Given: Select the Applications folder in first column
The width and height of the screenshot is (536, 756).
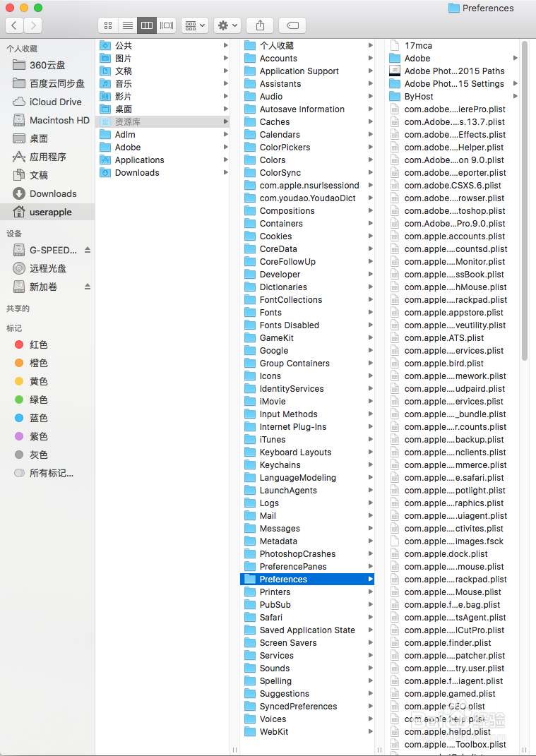Looking at the screenshot, I should click(x=164, y=160).
